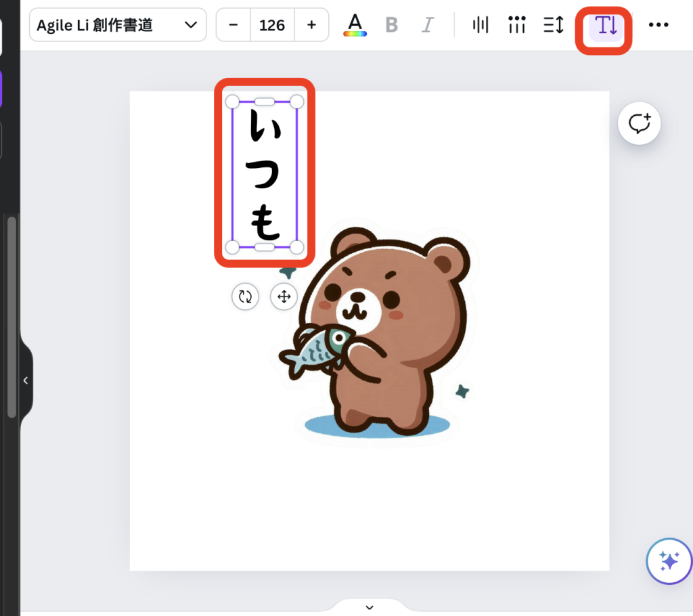Collapse the side panel arrow
693x616 pixels.
point(26,380)
